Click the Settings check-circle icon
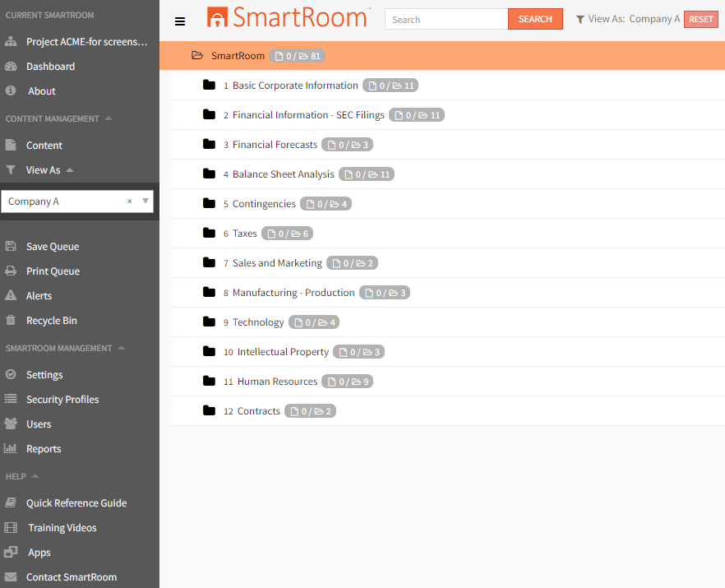Viewport: 725px width, 588px height. click(11, 374)
